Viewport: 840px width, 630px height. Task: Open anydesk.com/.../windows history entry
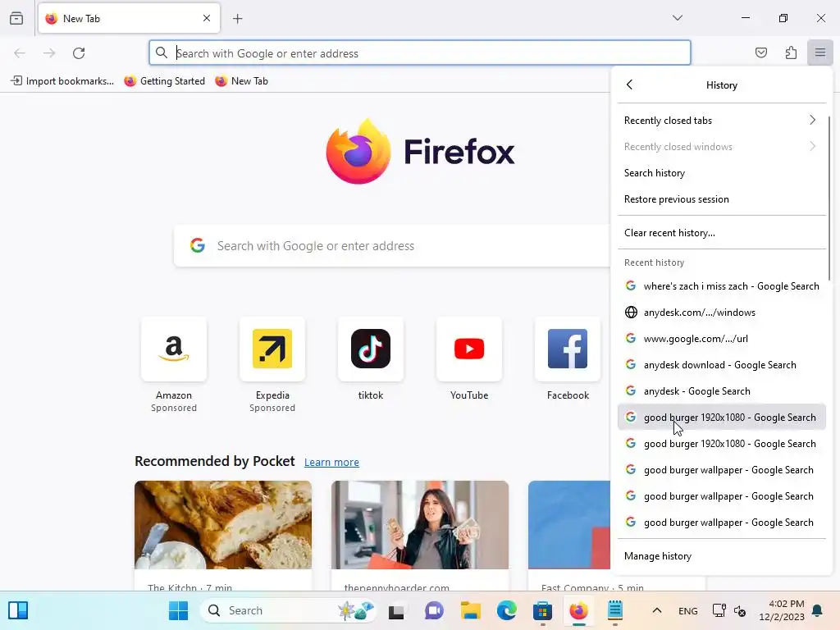pyautogui.click(x=722, y=313)
